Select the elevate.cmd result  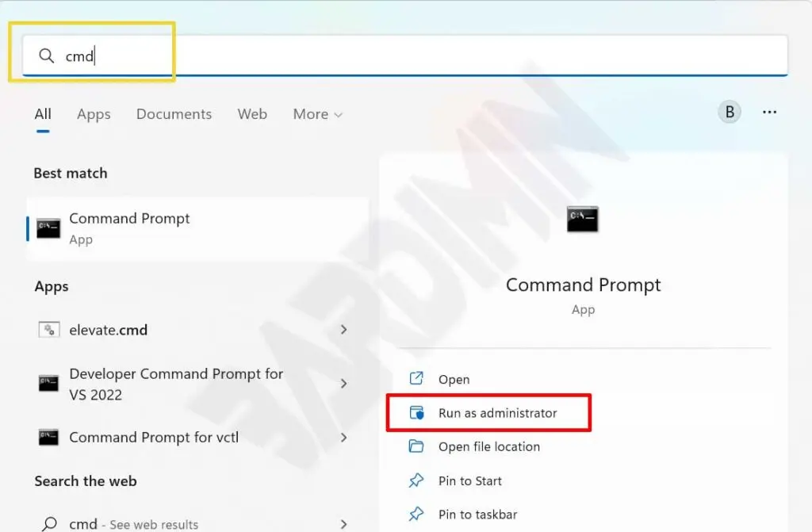click(193, 330)
